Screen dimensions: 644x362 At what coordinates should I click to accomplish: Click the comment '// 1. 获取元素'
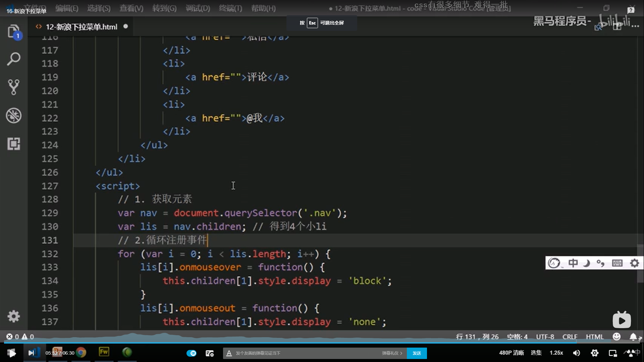coord(155,199)
